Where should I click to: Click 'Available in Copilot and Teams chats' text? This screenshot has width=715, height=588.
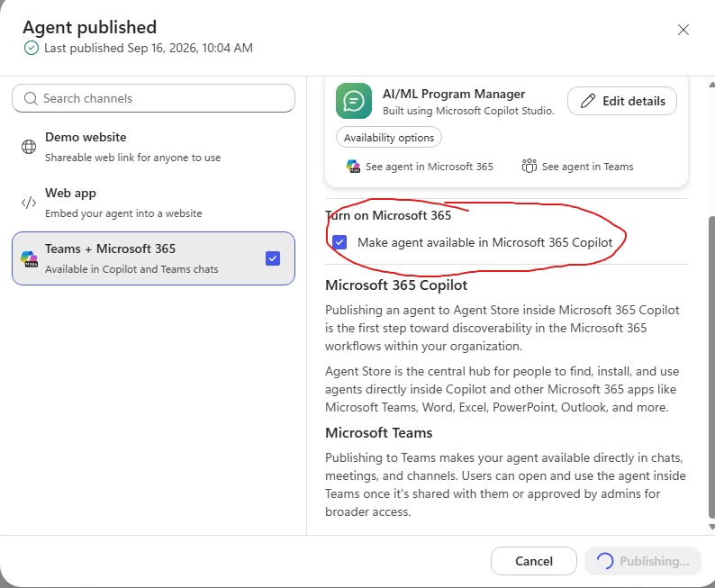click(131, 269)
